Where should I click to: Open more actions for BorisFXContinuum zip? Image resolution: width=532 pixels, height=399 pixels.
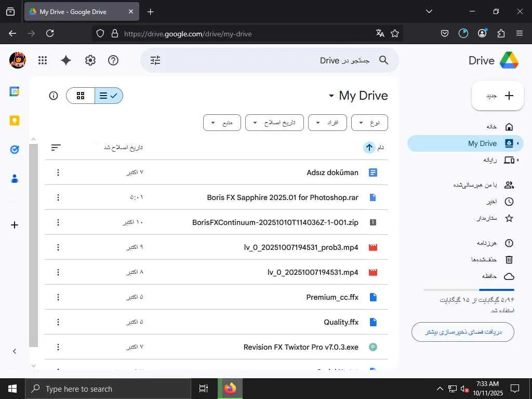pyautogui.click(x=58, y=222)
